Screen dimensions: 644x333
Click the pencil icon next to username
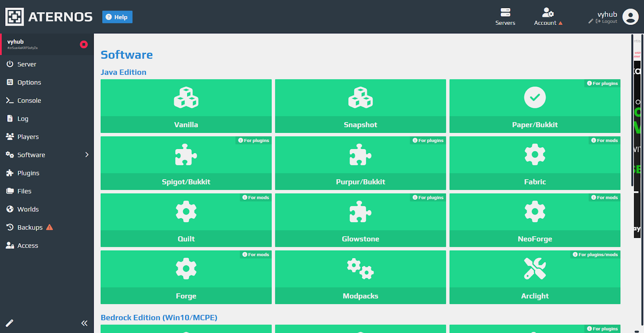coord(590,21)
